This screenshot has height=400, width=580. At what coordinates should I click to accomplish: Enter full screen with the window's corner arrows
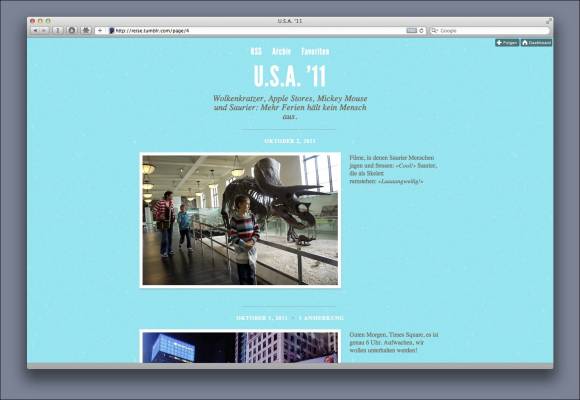(x=549, y=21)
